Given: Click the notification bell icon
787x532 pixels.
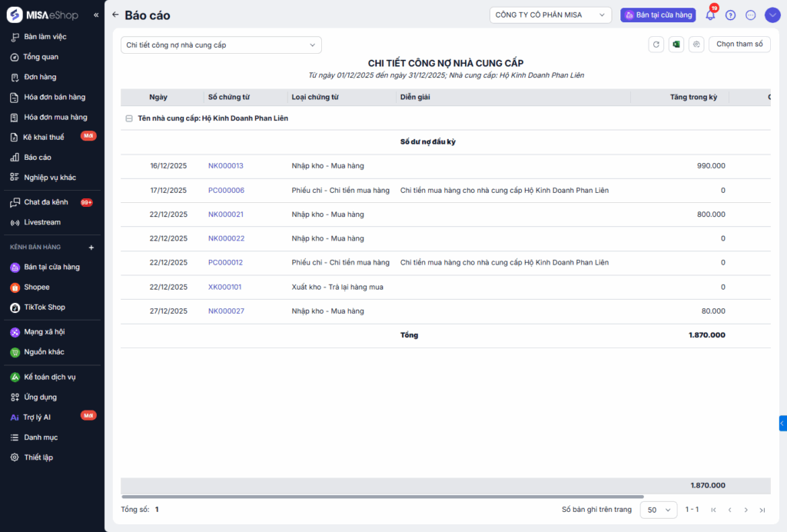Looking at the screenshot, I should pyautogui.click(x=710, y=15).
